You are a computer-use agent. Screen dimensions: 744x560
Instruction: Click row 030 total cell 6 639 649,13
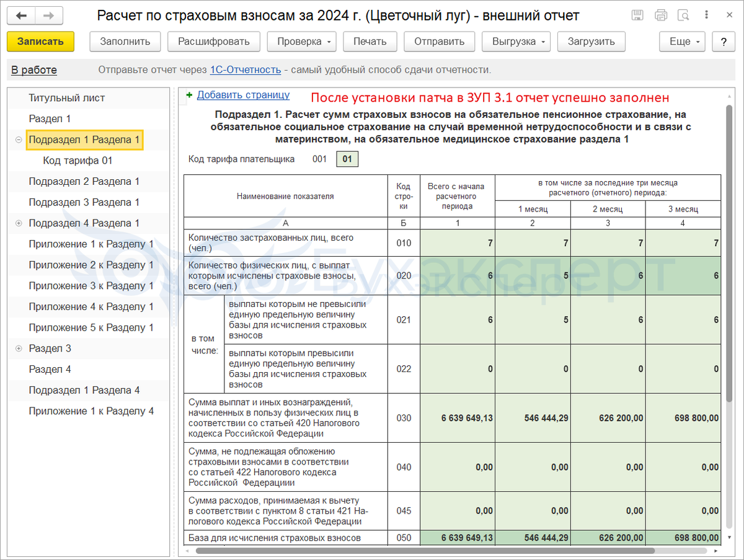tap(458, 417)
